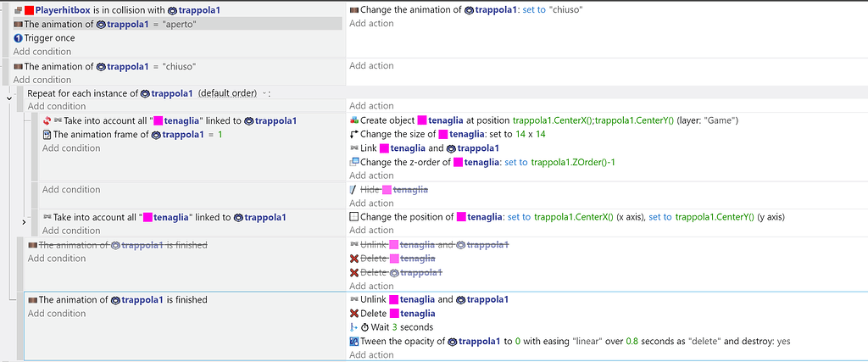This screenshot has width=868, height=362.
Task: Click "chiuso" value in the animation condition
Action: coord(180,66)
